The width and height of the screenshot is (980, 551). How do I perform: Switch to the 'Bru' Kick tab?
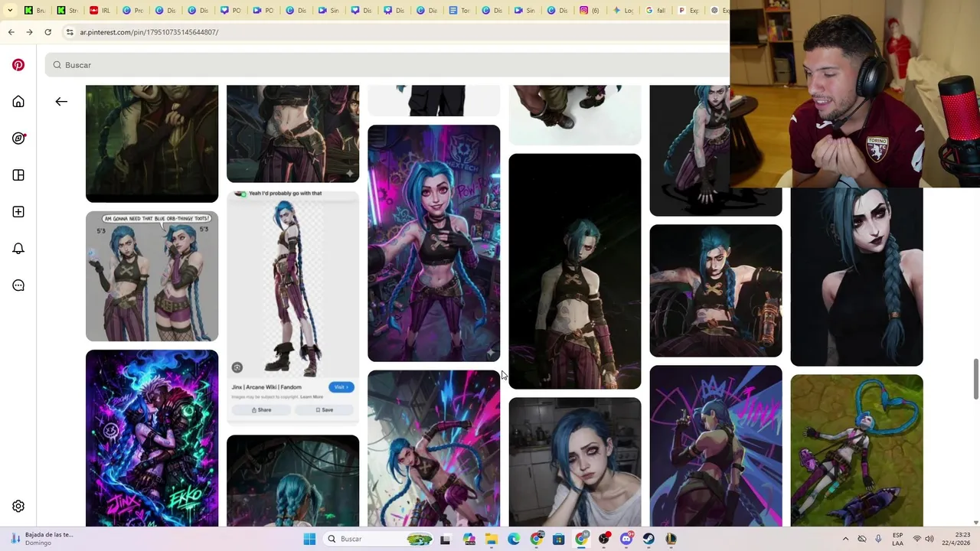(35, 10)
